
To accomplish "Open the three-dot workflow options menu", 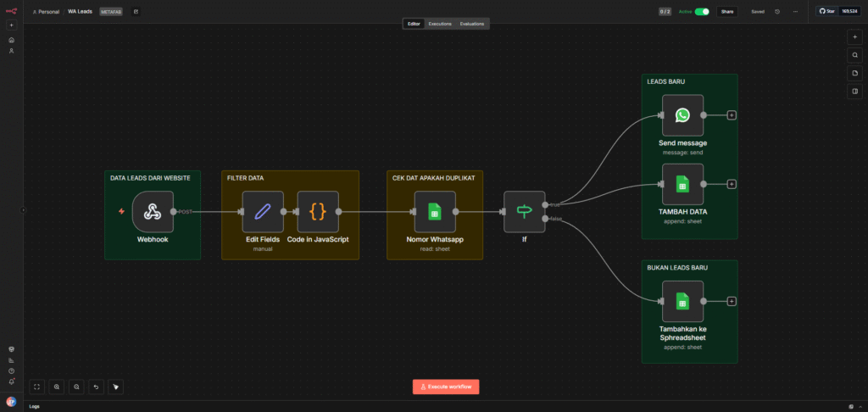I will click(795, 12).
